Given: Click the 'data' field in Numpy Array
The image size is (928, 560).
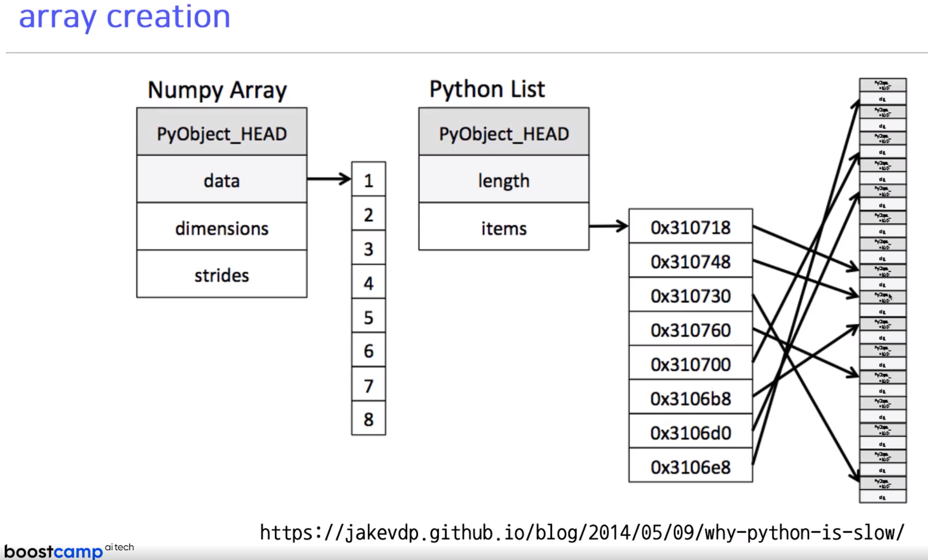Looking at the screenshot, I should (221, 180).
